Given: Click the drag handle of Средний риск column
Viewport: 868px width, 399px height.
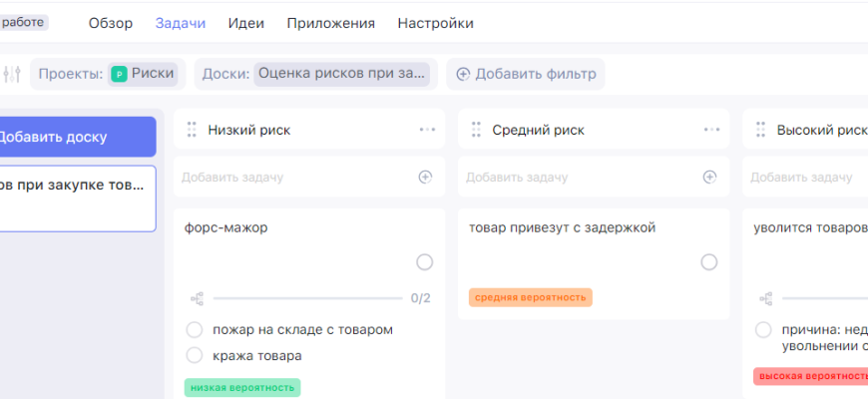Looking at the screenshot, I should [476, 130].
